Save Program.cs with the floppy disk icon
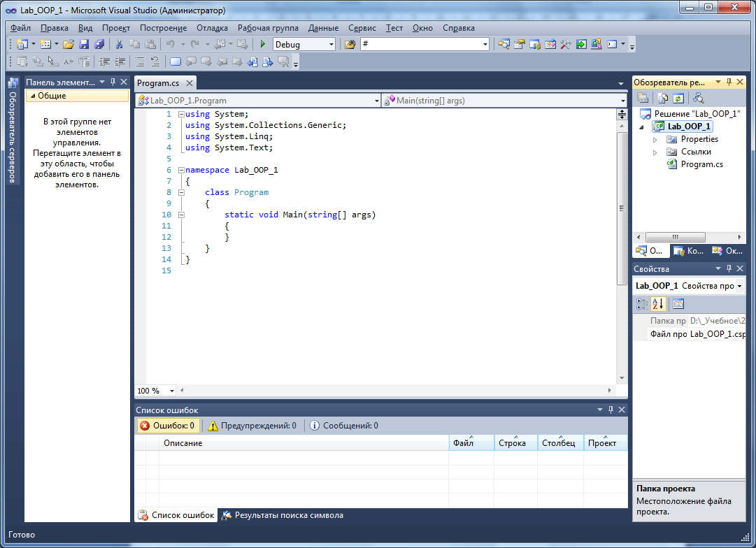Image resolution: width=756 pixels, height=548 pixels. pos(84,44)
